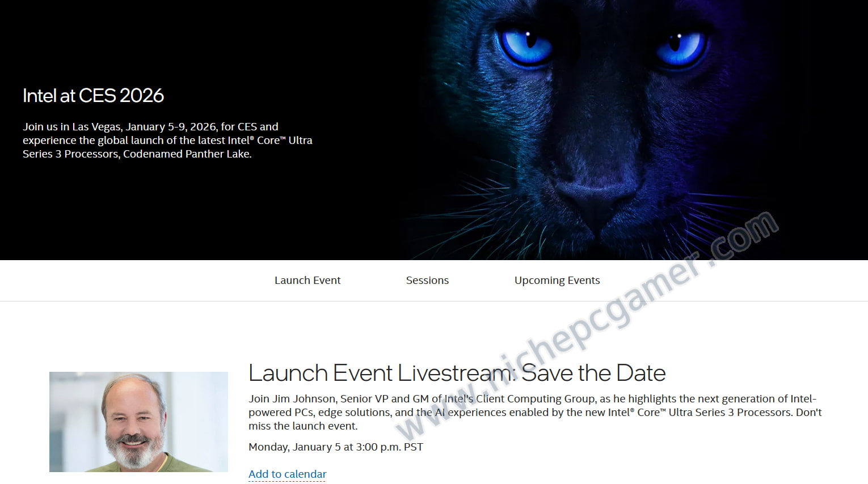Click Jim Johnson's portrait photo
Image resolution: width=868 pixels, height=484 pixels.
(x=138, y=422)
